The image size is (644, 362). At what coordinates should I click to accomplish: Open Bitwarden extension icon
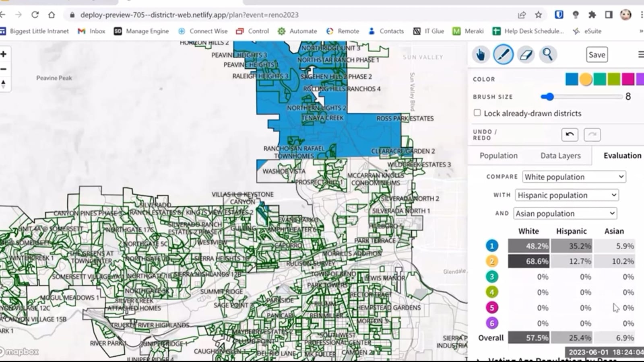559,15
